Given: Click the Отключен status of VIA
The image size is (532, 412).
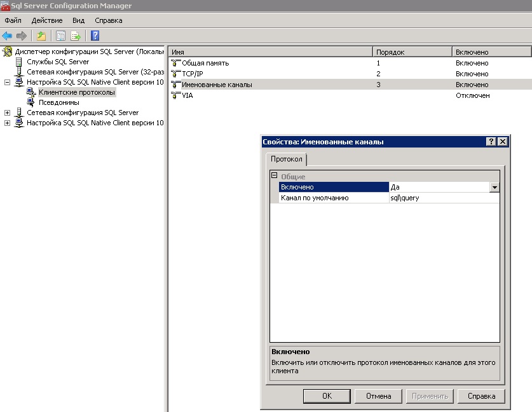Looking at the screenshot, I should [x=473, y=95].
